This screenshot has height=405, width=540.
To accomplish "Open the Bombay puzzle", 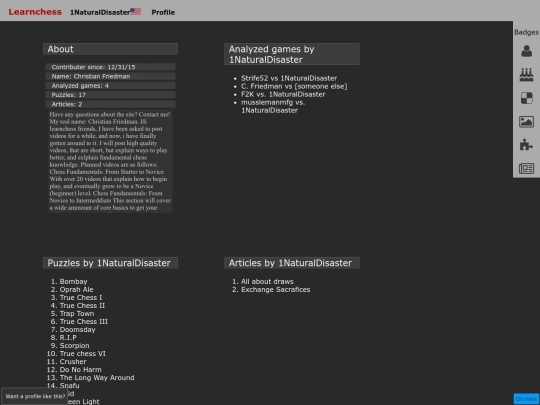I will (73, 281).
